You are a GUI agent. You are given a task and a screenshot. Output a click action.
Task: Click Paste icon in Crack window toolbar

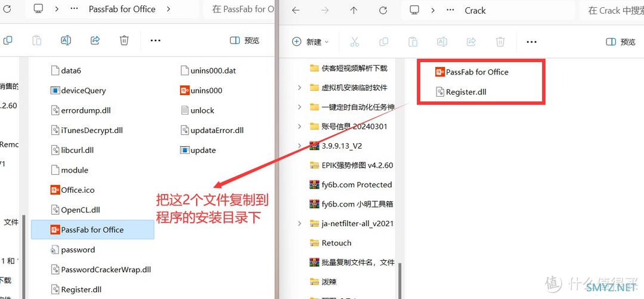pyautogui.click(x=413, y=42)
